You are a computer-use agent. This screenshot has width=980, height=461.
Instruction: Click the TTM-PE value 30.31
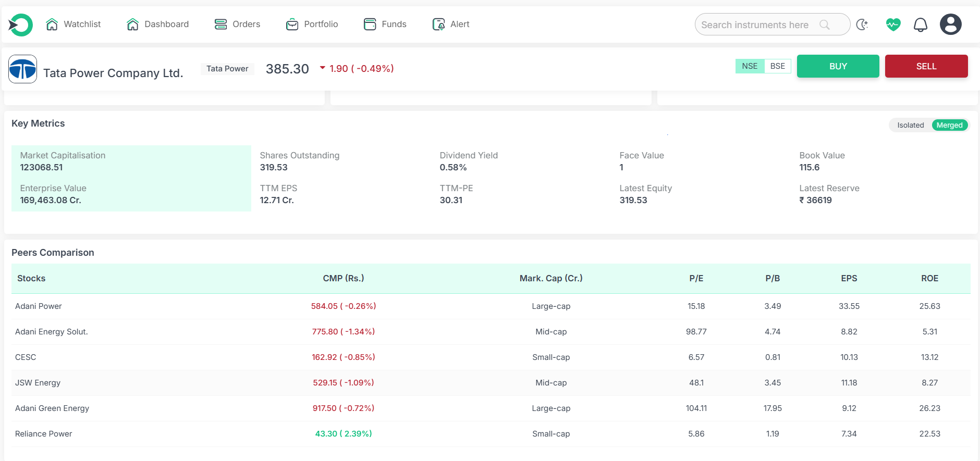coord(451,200)
